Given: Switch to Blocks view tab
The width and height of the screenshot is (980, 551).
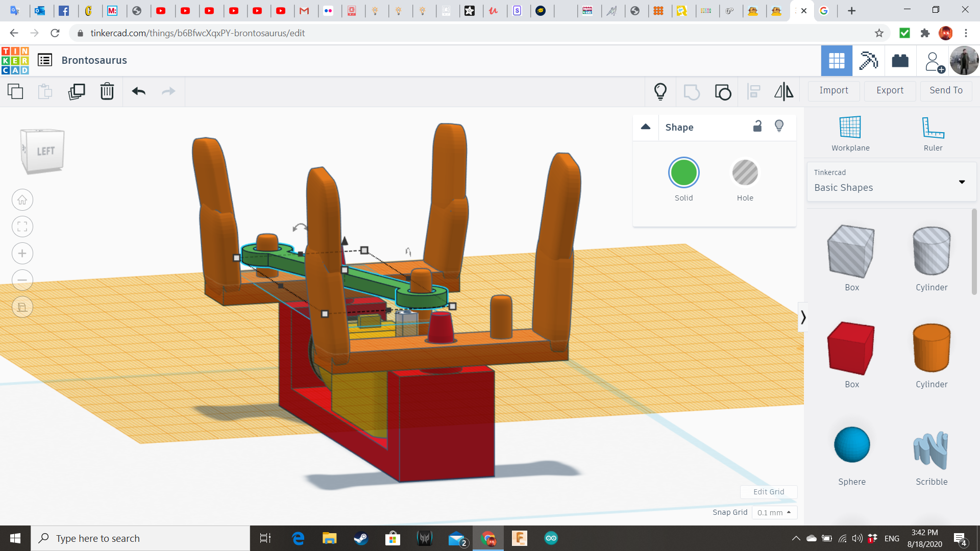Looking at the screenshot, I should (868, 61).
